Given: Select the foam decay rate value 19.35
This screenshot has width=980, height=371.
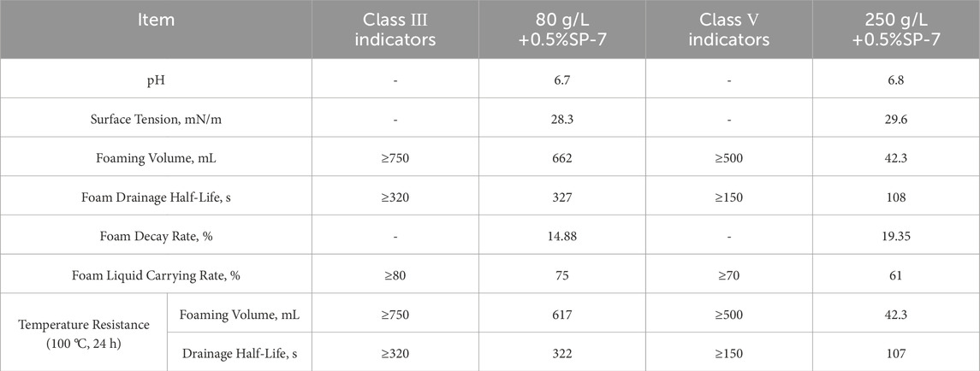Looking at the screenshot, I should (896, 237).
